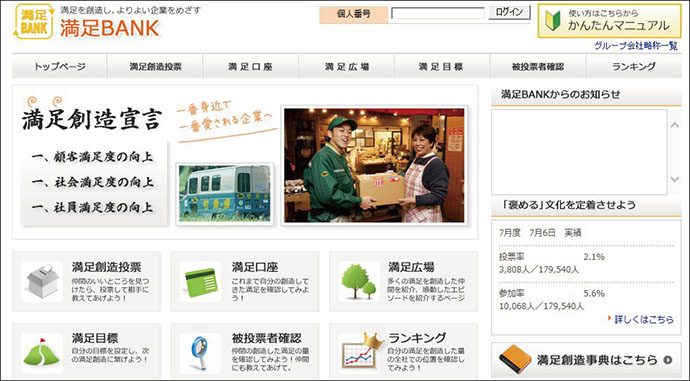This screenshot has width=690, height=381.
Task: Click the 満足BANK title text
Action: coord(110,29)
